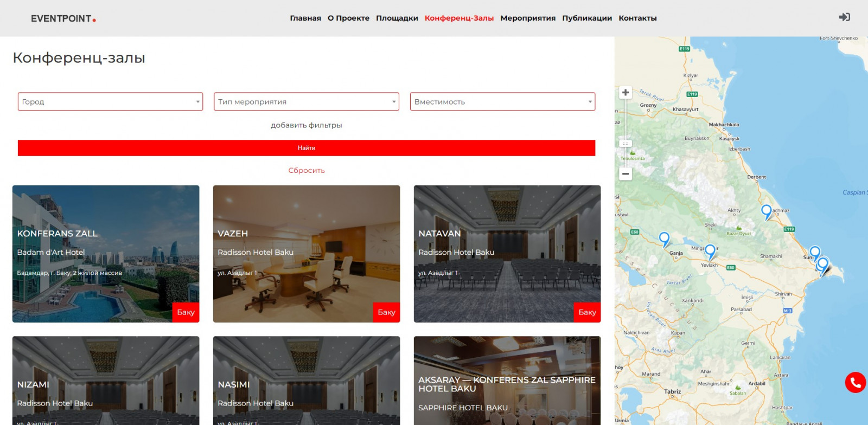Zoom in on the map

click(626, 93)
